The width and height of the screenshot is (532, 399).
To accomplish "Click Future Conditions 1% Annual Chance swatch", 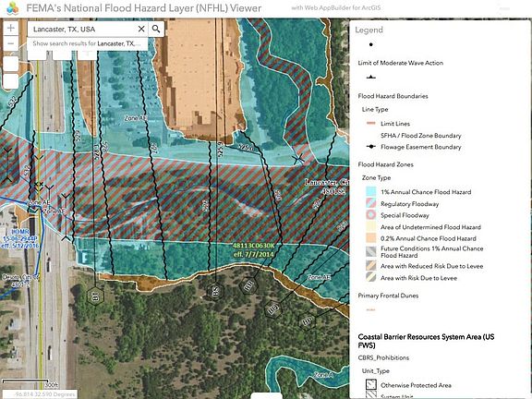I will 371,252.
